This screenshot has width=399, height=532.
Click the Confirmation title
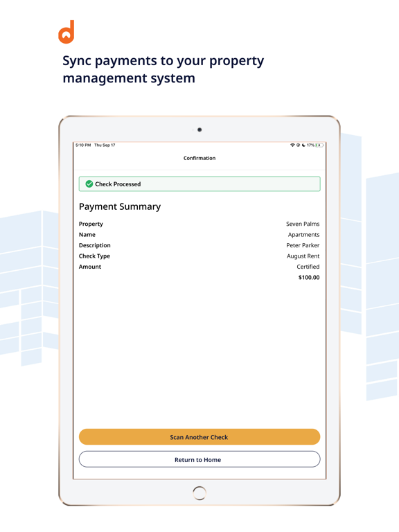199,158
